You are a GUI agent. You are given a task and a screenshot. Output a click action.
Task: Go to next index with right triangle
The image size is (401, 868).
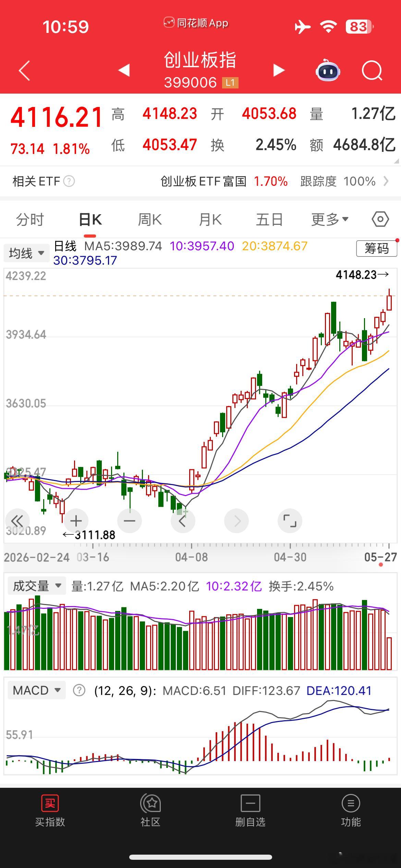pyautogui.click(x=279, y=70)
